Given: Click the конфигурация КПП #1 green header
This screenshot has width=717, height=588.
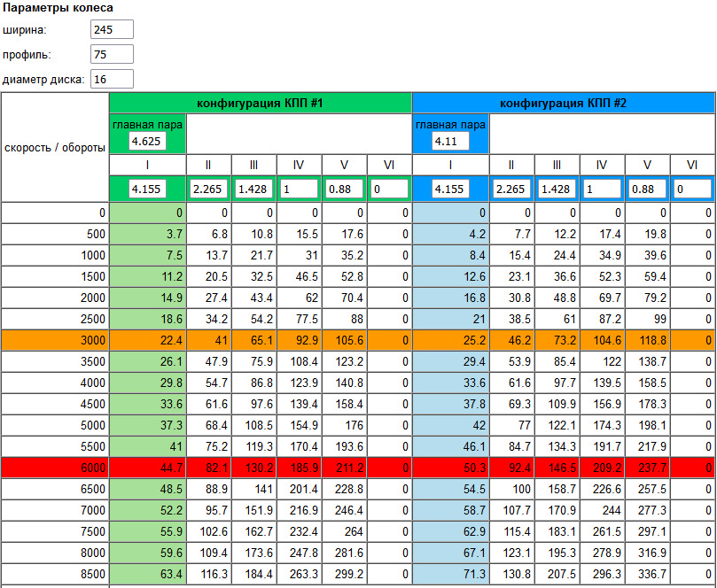Looking at the screenshot, I should click(261, 103).
